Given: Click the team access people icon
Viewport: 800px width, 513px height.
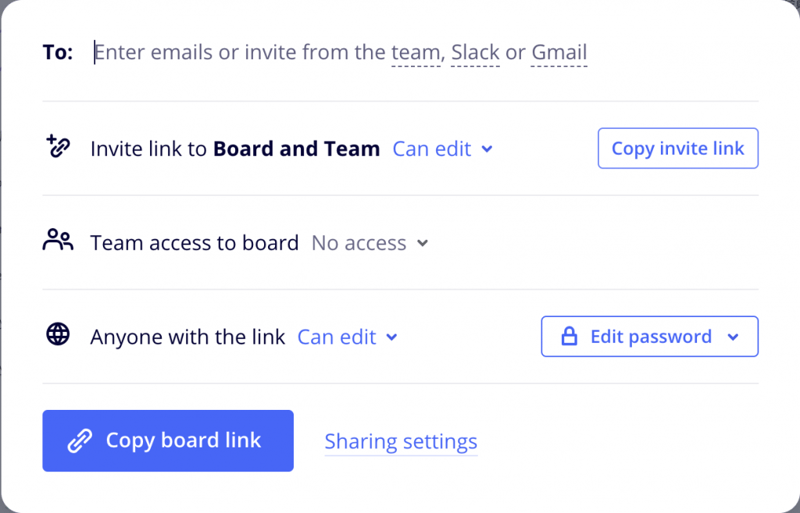Looking at the screenshot, I should pos(58,240).
